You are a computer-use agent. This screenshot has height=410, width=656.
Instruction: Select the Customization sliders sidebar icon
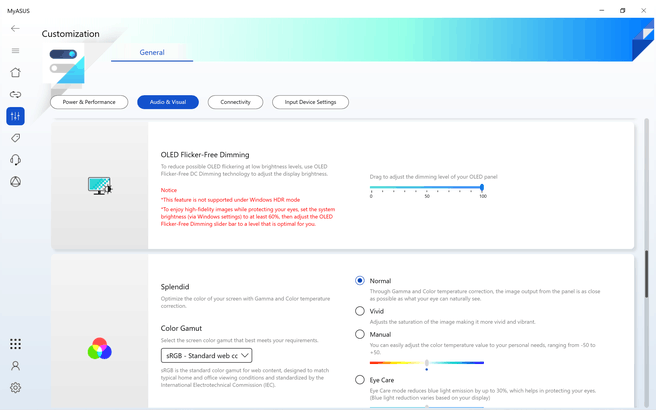(x=15, y=116)
